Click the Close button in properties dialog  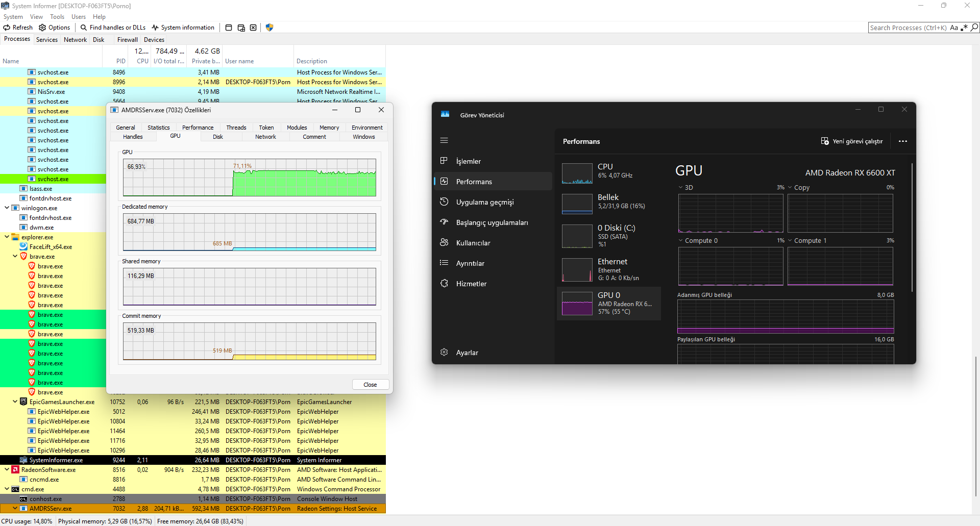pos(371,385)
